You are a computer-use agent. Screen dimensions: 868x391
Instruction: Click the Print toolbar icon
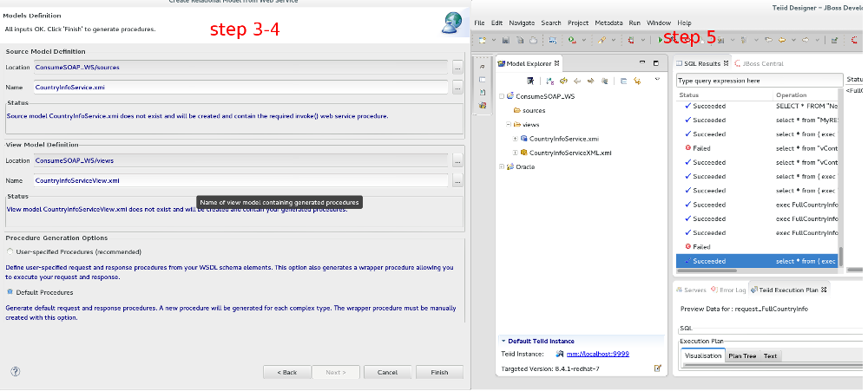(x=533, y=41)
